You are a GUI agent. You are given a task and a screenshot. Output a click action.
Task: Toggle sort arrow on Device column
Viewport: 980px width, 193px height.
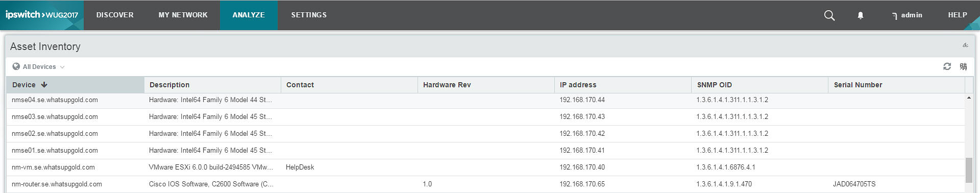pyautogui.click(x=44, y=85)
